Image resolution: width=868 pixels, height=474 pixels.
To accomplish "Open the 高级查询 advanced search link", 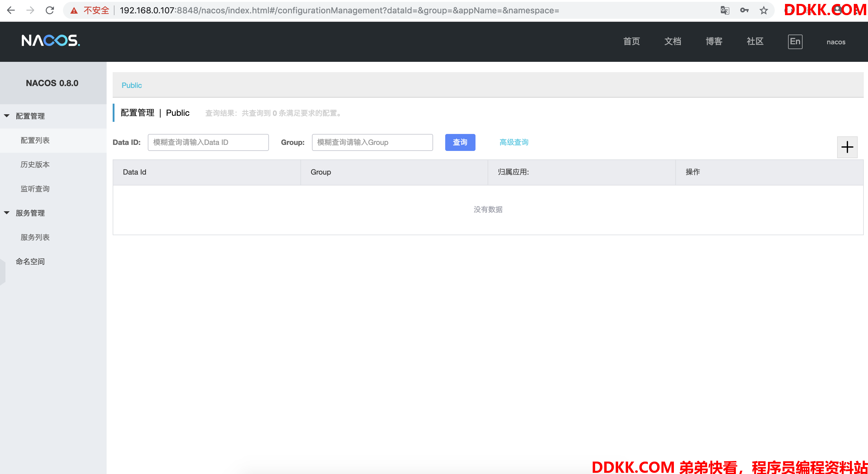I will (x=514, y=142).
